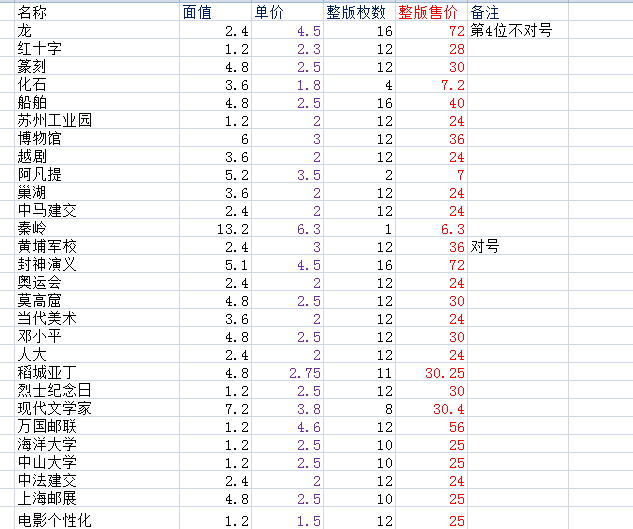Click the 当代美术 name cell
The image size is (633, 529).
coord(97,319)
